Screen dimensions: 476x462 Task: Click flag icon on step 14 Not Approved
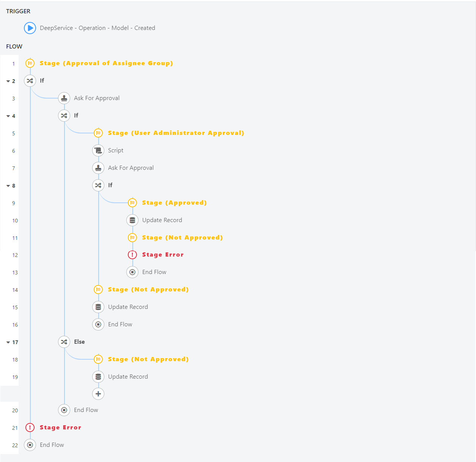pyautogui.click(x=98, y=290)
